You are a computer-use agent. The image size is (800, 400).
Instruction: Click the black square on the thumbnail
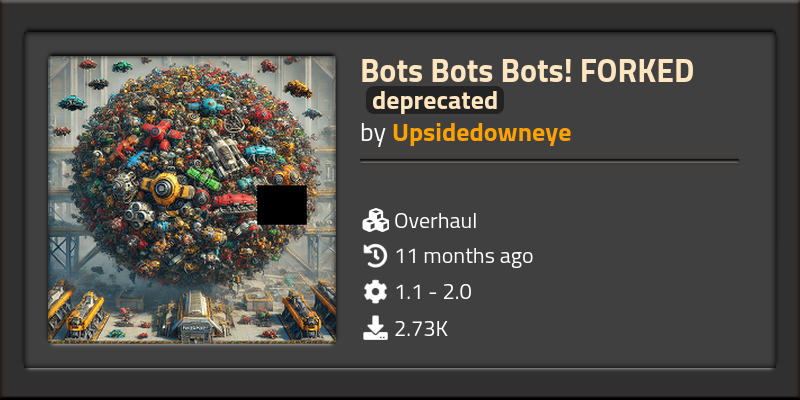click(282, 205)
